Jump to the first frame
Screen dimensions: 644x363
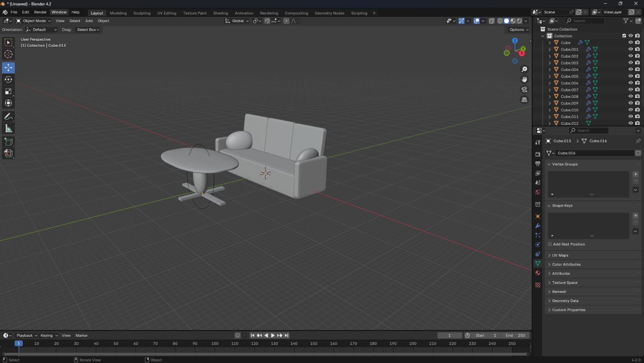[252, 336]
